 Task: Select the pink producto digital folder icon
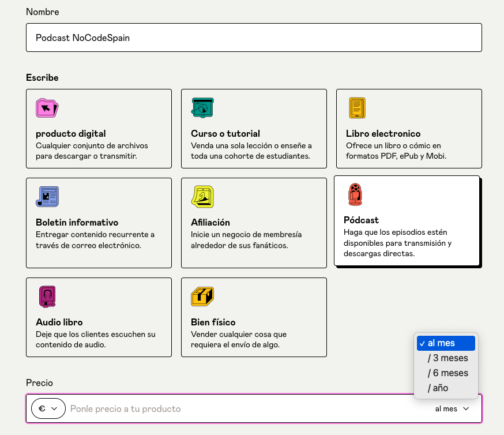(x=46, y=108)
